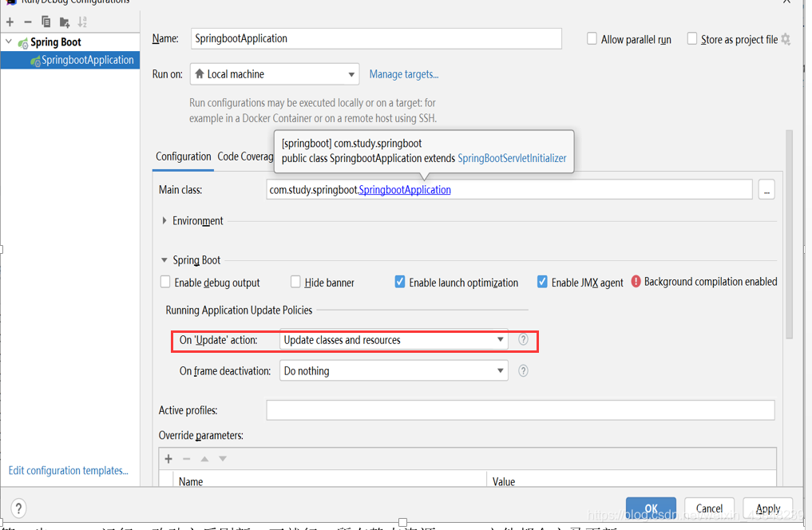
Task: Open the Run on Local machine dropdown
Action: point(275,74)
